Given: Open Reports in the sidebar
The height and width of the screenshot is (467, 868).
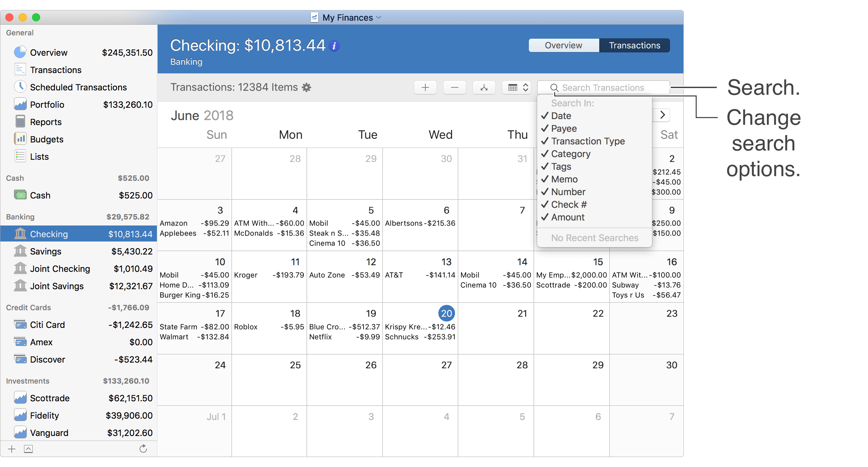Looking at the screenshot, I should pyautogui.click(x=45, y=122).
